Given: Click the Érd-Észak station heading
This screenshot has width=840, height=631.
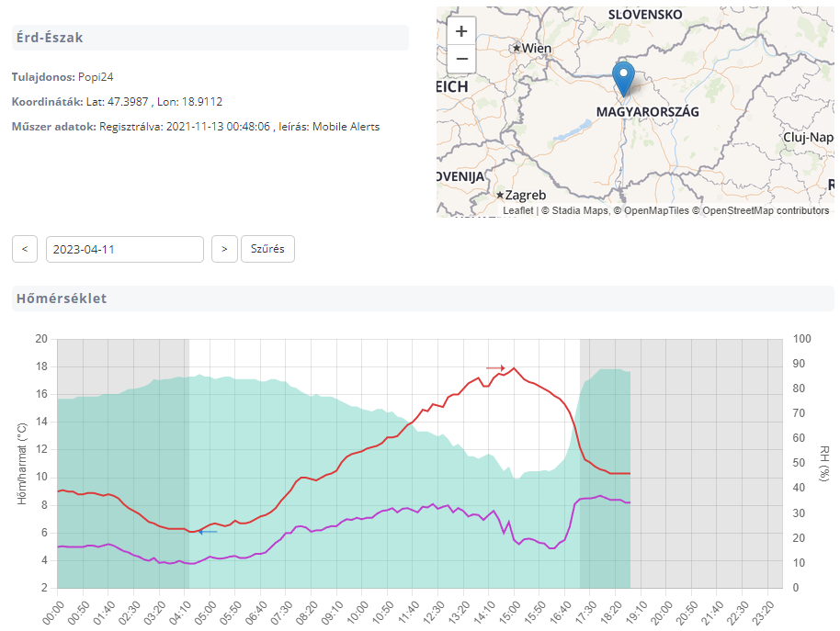Looking at the screenshot, I should (50, 38).
